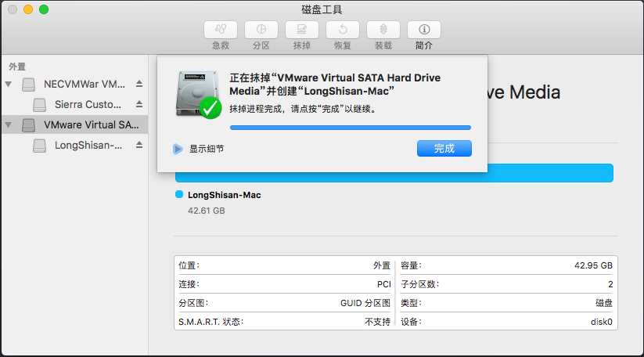The height and width of the screenshot is (357, 644).
Task: Select the NECVMWar VM... drive icon
Action: tap(28, 85)
